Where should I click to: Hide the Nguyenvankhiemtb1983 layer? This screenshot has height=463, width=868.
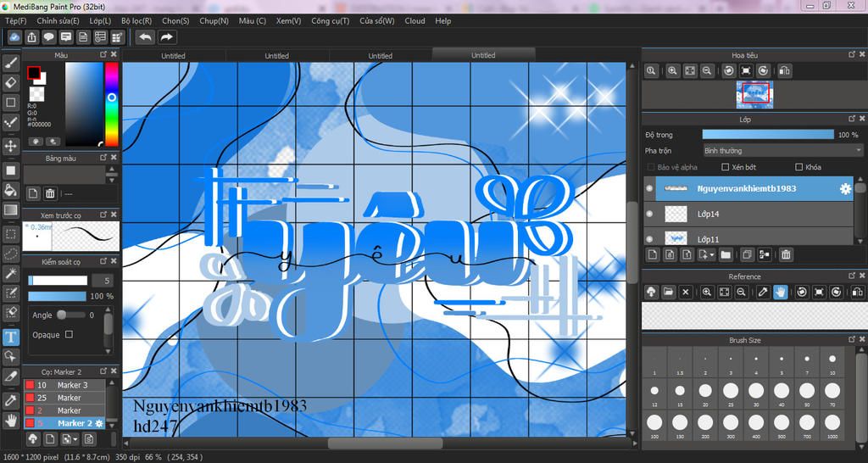click(649, 189)
